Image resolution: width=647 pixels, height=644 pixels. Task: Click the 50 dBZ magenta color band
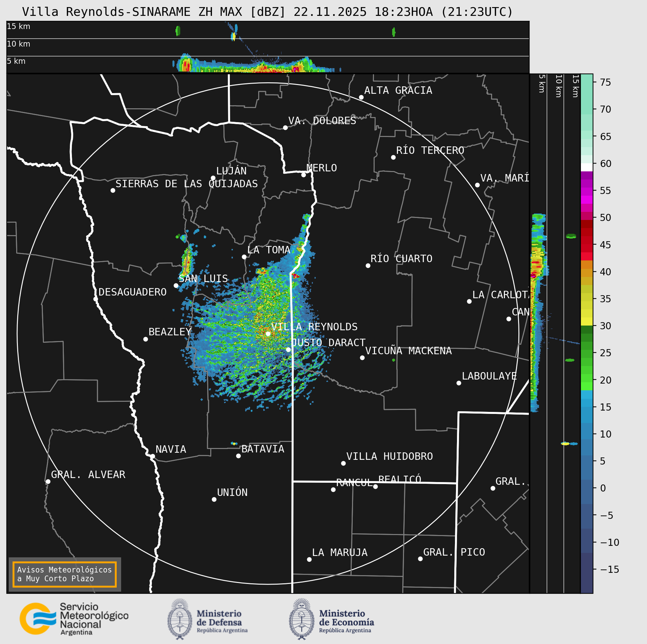[587, 216]
